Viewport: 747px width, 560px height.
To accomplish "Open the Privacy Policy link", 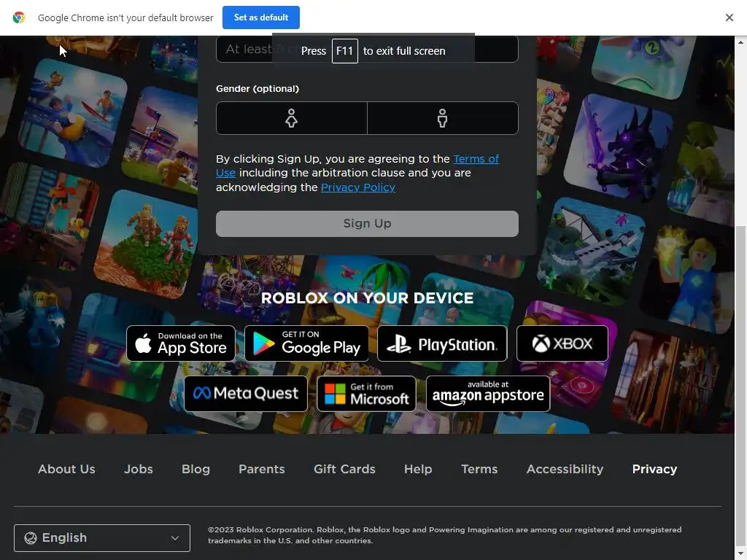I will point(357,187).
